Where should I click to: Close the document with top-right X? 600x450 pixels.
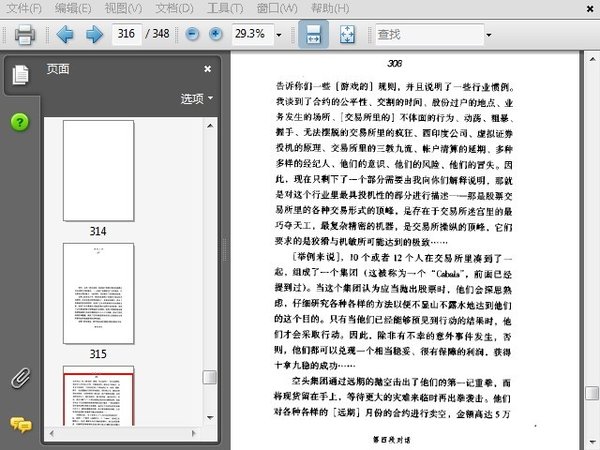point(590,9)
